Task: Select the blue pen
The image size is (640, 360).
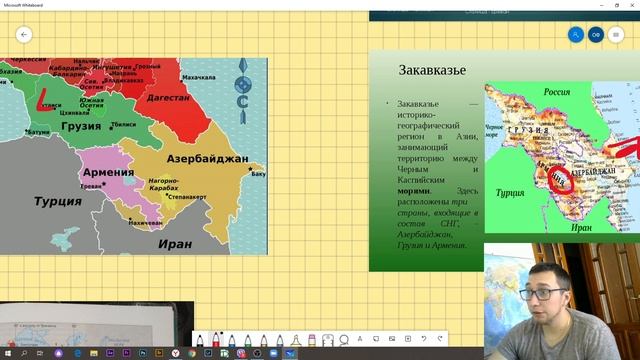Action: coord(232,340)
